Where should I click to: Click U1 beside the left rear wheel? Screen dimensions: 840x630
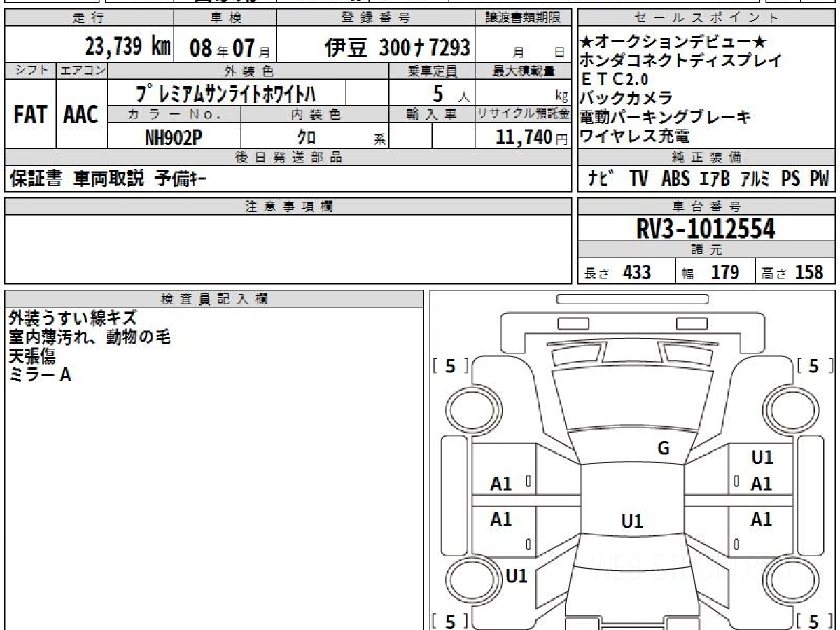coord(517,576)
